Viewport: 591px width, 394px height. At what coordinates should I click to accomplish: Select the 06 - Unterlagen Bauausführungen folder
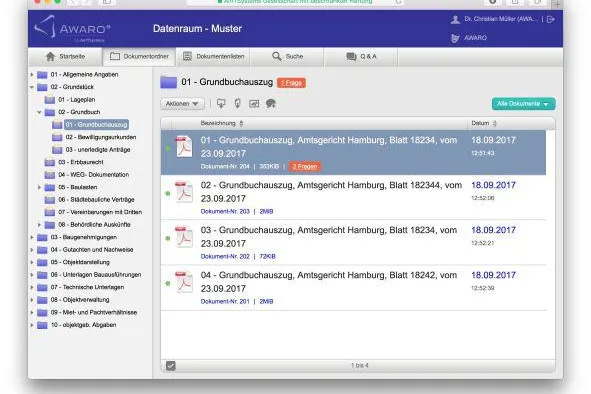[96, 274]
